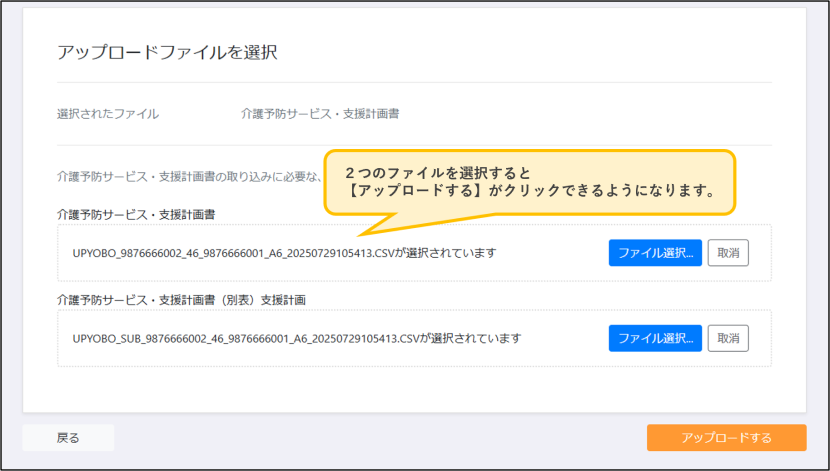The width and height of the screenshot is (830, 471).
Task: Click ファイル選択 for the UPYOBO_9876666002 CSV row
Action: tap(655, 252)
